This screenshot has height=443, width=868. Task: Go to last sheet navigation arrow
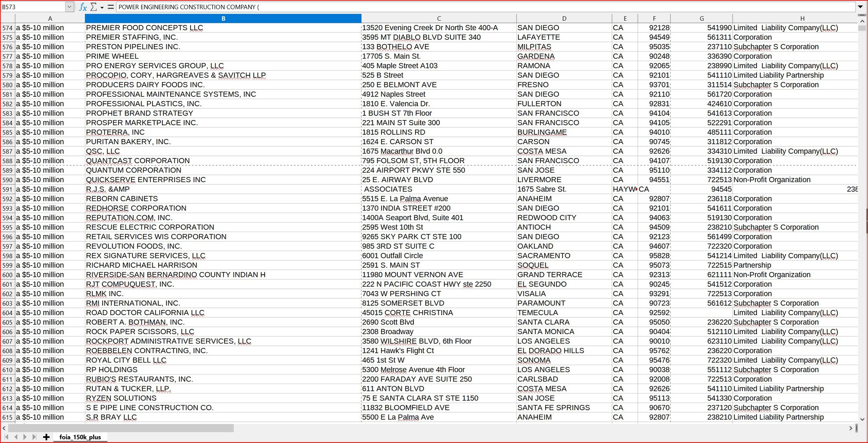pyautogui.click(x=34, y=437)
